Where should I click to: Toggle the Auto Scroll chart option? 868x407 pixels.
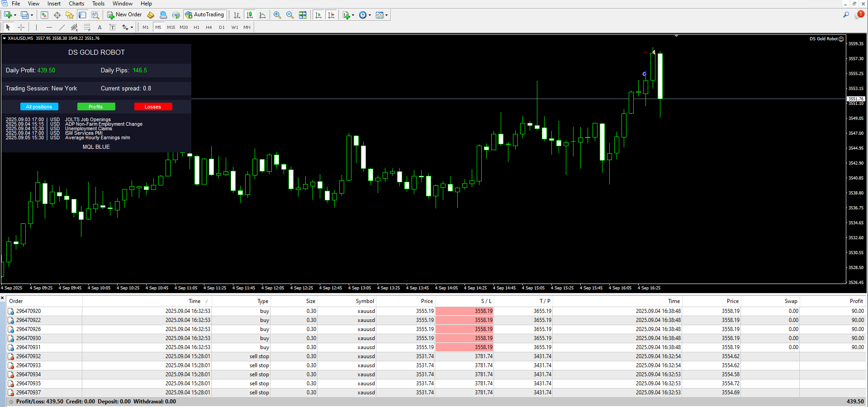[x=318, y=14]
